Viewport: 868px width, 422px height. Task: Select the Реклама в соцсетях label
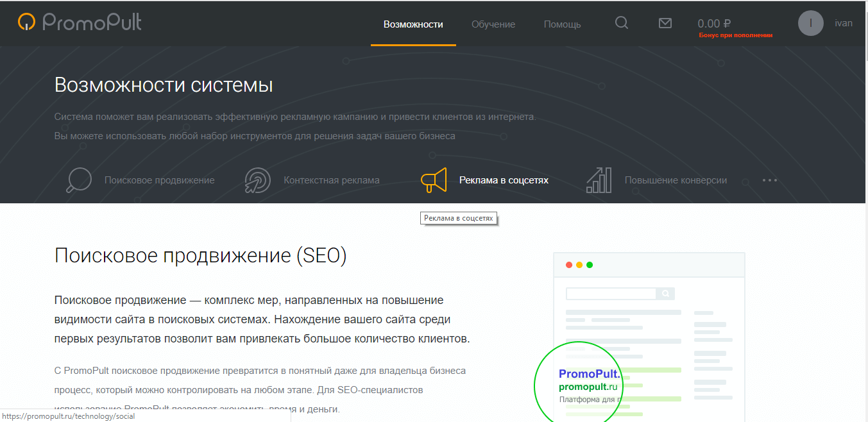pos(504,180)
